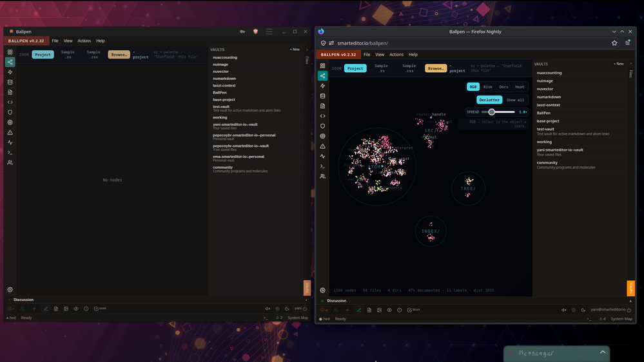Switch starfield to Show all mode
This screenshot has height=362, width=644.
[x=515, y=100]
